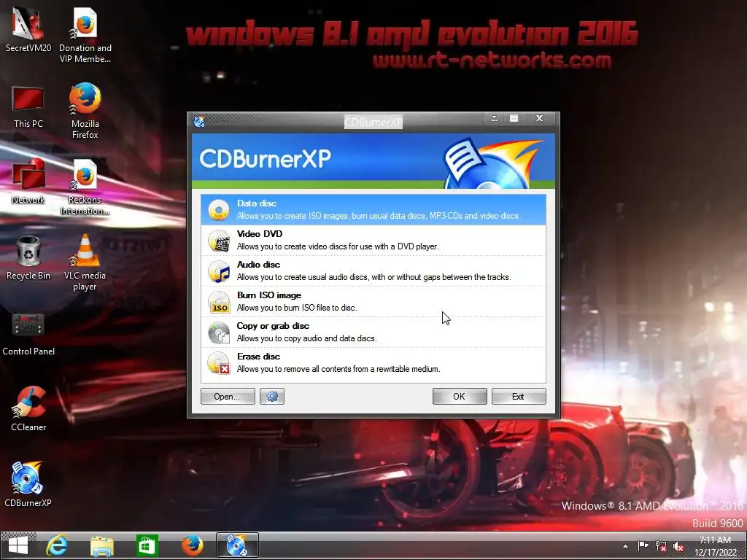Screen dimensions: 747x560
Task: Select the Audio disc music note icon
Action: tap(219, 271)
